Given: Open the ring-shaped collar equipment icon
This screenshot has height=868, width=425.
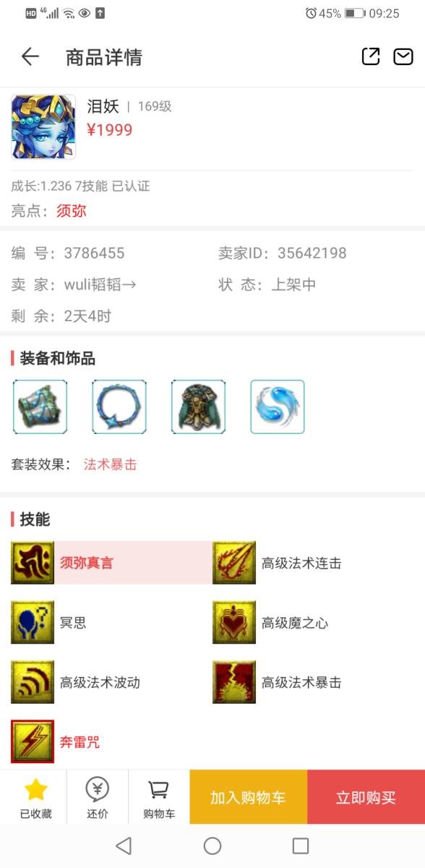Looking at the screenshot, I should point(119,407).
